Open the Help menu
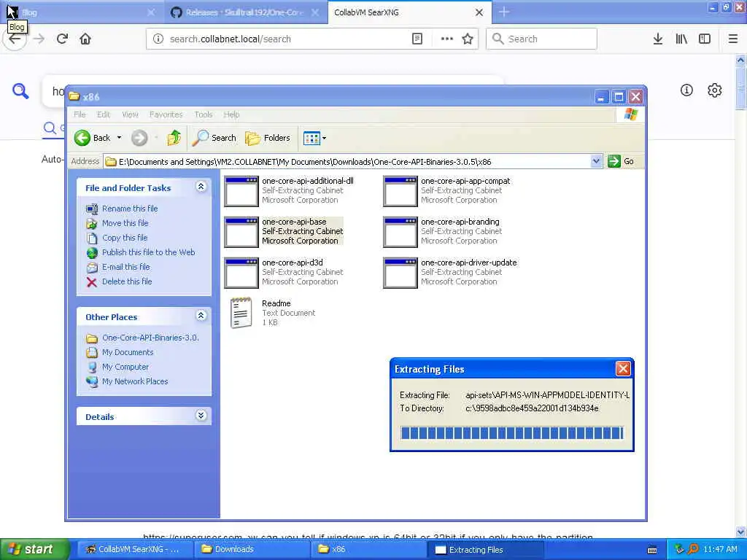This screenshot has height=560, width=747. pos(231,114)
